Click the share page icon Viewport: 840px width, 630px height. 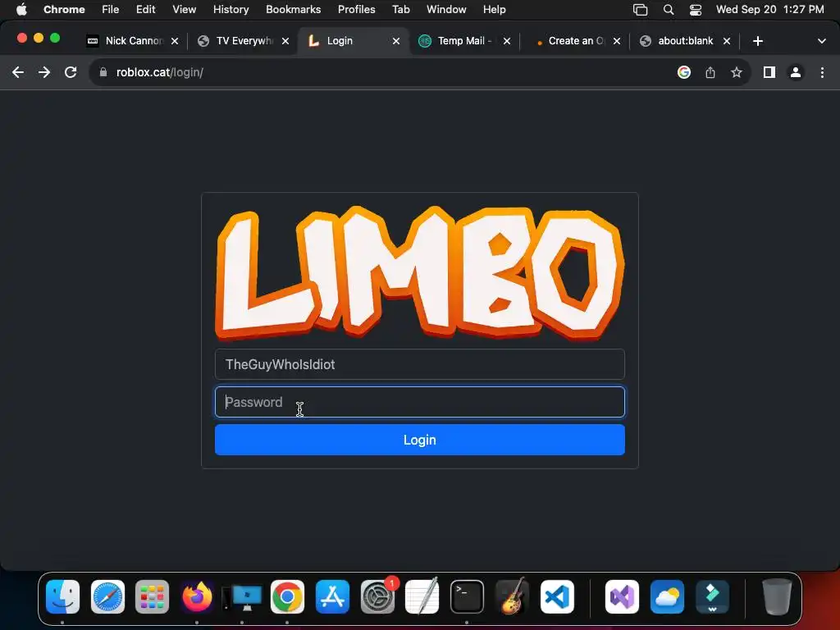click(710, 72)
